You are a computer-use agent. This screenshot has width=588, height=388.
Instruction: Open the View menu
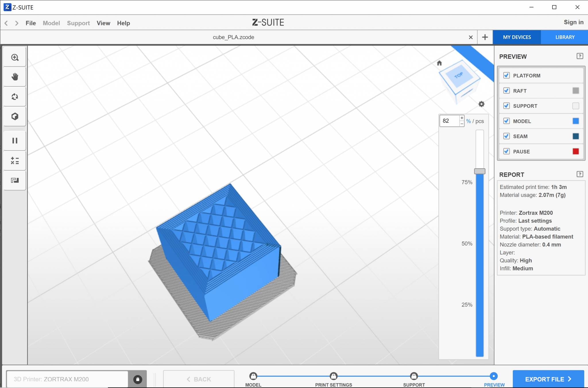click(x=103, y=23)
